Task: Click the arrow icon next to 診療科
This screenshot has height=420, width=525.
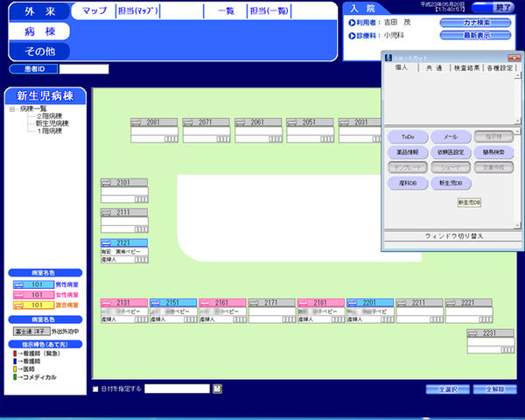Action: tap(352, 36)
